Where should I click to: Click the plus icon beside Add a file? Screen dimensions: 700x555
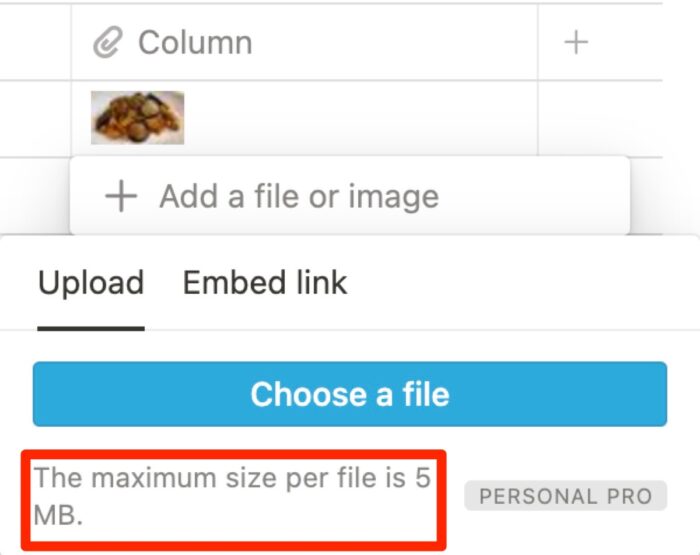[121, 196]
